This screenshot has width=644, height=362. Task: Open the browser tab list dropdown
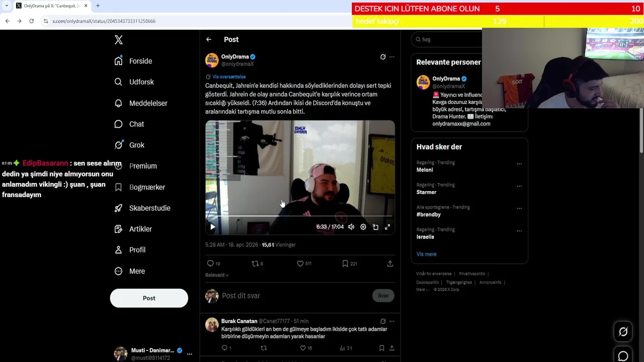[7, 6]
